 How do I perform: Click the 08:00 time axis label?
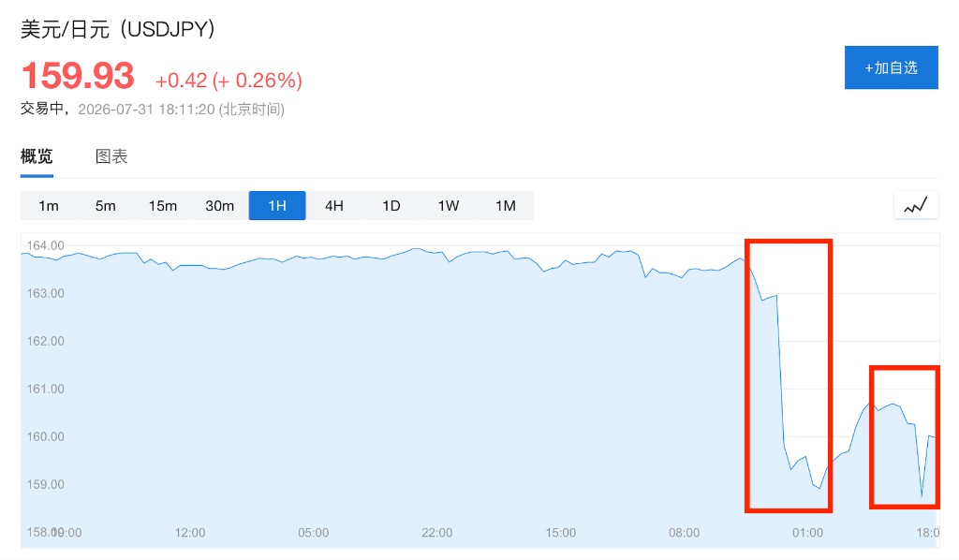[684, 533]
